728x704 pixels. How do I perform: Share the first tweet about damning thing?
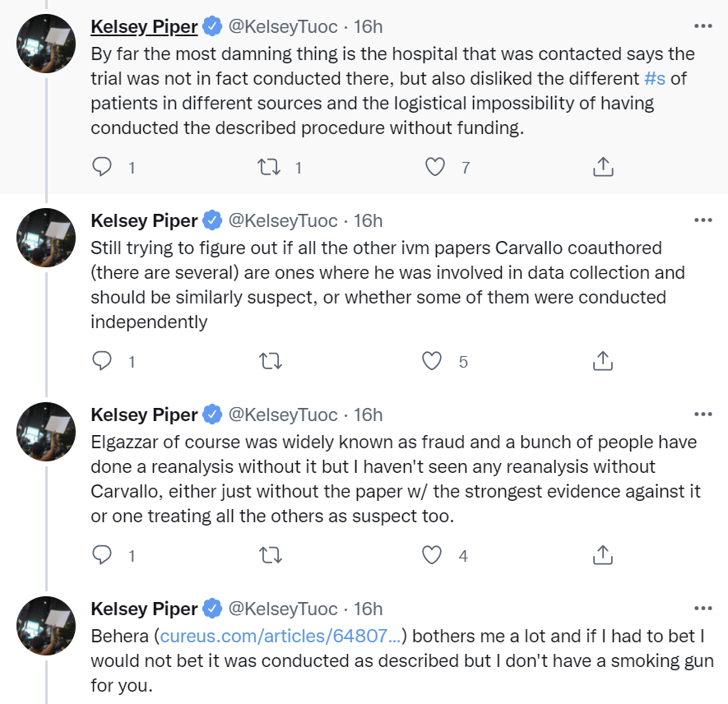(603, 167)
